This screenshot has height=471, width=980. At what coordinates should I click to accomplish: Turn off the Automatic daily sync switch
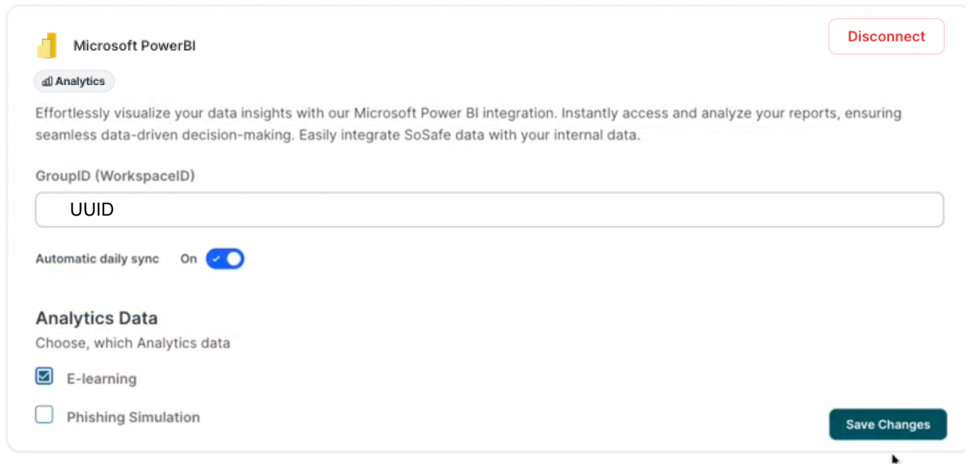point(225,259)
